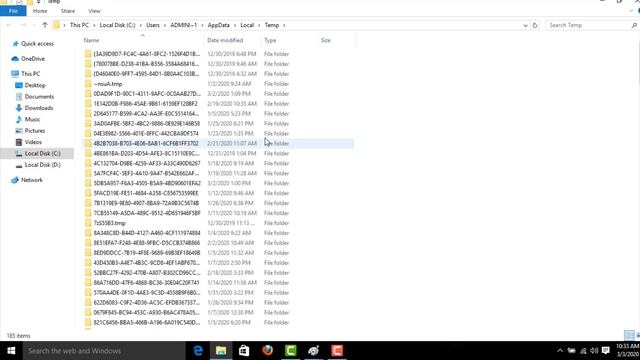Click the Forward navigation arrow
640x360 pixels.
tap(23, 25)
